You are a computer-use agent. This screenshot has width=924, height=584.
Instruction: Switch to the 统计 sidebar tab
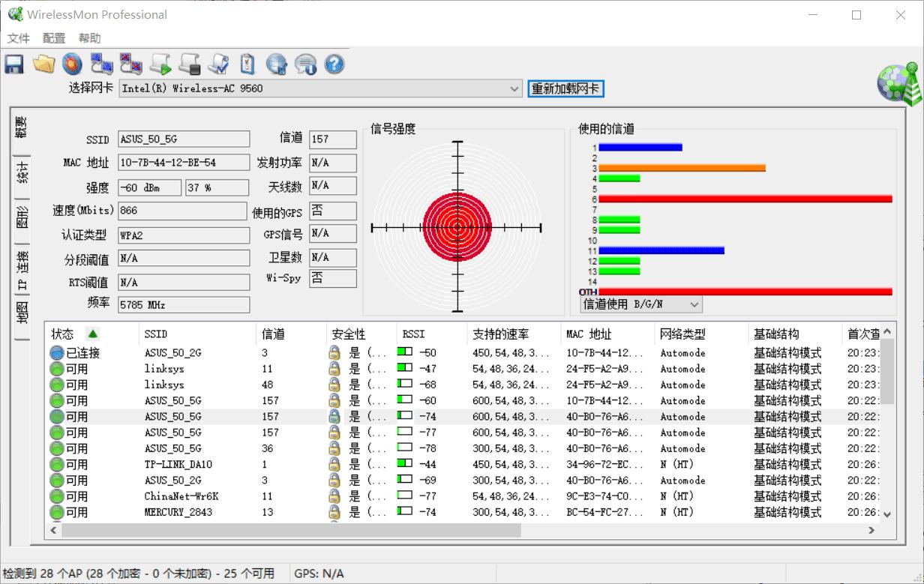point(20,173)
